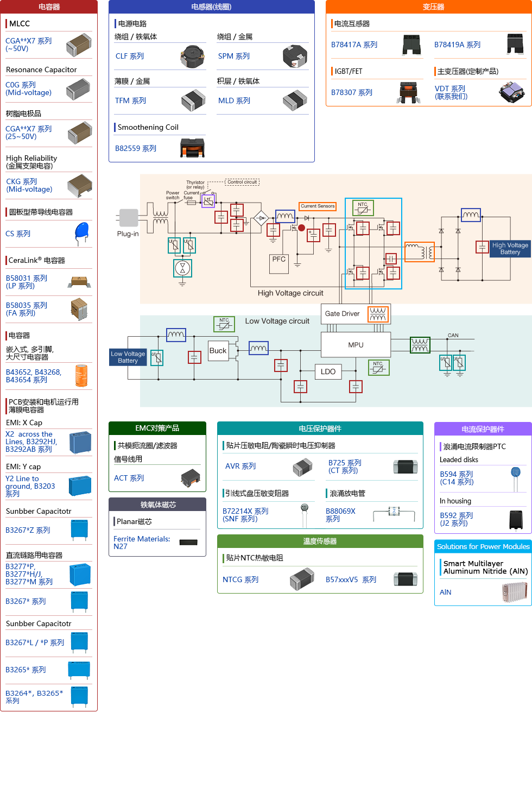Open the SPM series inductor link
Screen dimensions: 532x788
(x=234, y=56)
